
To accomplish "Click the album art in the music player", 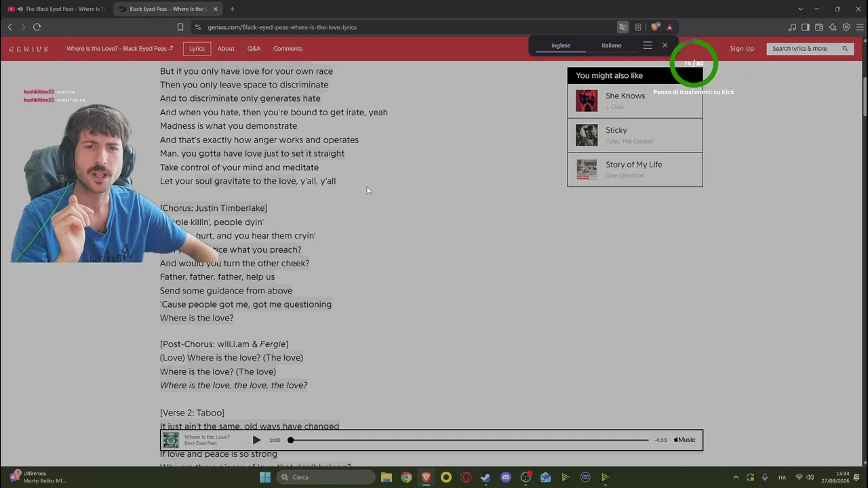I will pyautogui.click(x=171, y=440).
